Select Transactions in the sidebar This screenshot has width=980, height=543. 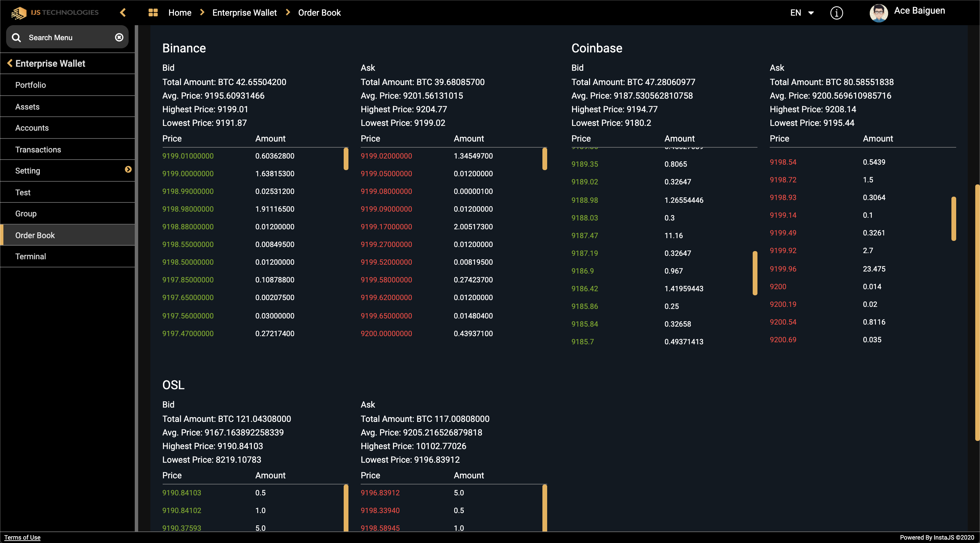(38, 149)
